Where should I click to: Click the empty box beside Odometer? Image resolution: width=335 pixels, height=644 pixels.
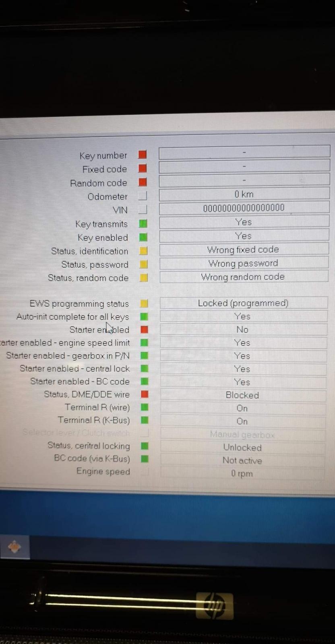pyautogui.click(x=143, y=196)
